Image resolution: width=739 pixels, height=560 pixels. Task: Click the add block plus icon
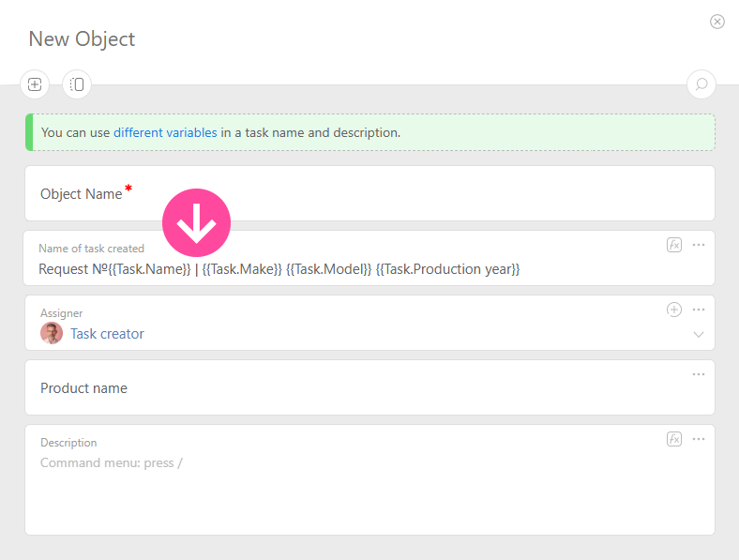[x=35, y=85]
